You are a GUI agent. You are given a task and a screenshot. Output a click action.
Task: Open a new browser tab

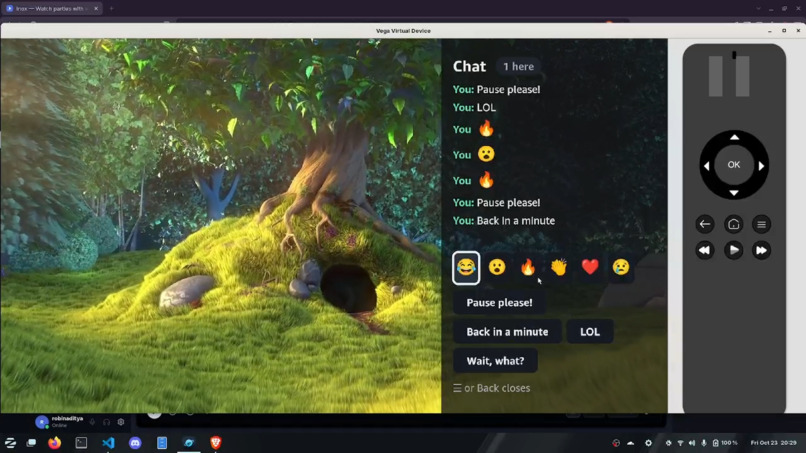click(x=112, y=8)
